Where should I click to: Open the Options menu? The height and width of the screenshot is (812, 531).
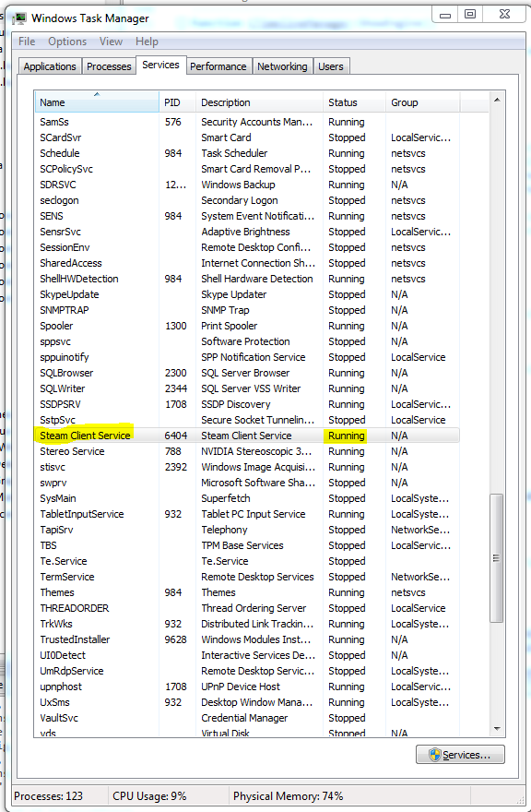coord(67,42)
